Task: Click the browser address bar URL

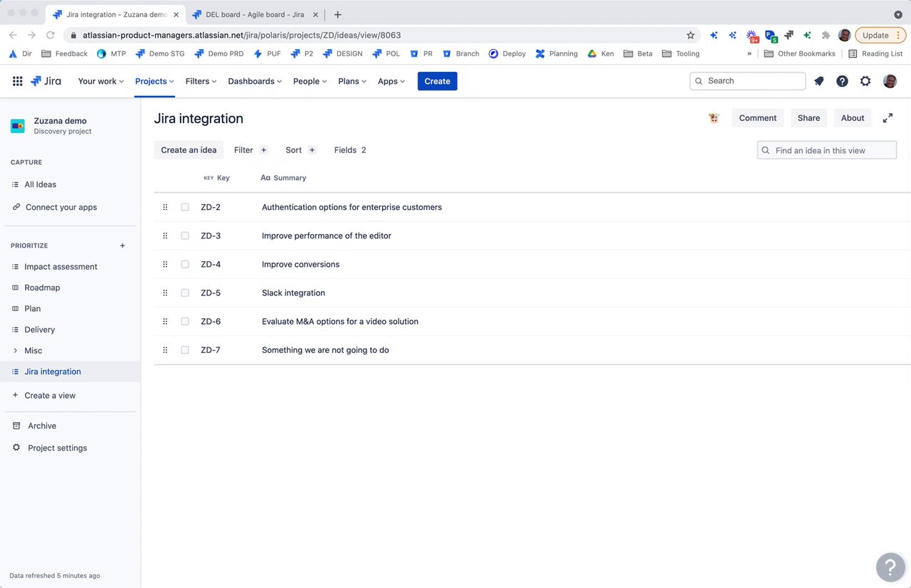Action: [242, 35]
